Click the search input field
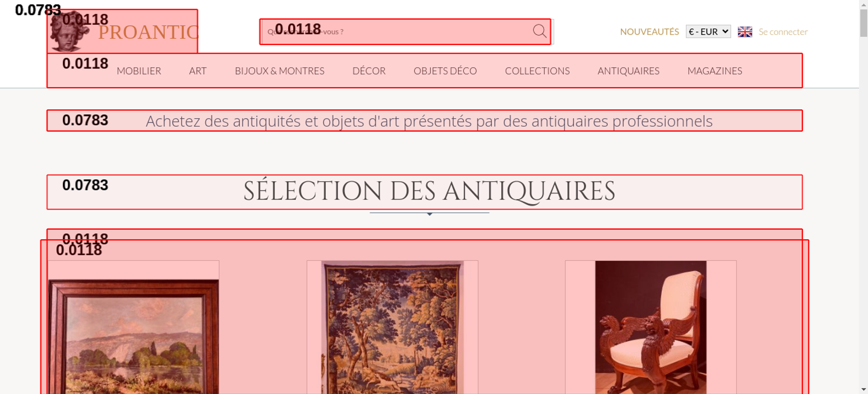868x394 pixels. click(397, 32)
